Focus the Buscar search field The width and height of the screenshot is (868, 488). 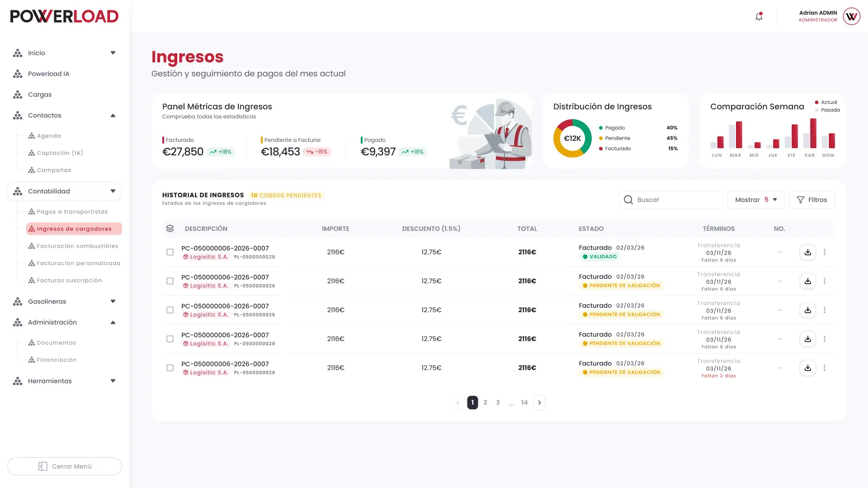tap(671, 200)
